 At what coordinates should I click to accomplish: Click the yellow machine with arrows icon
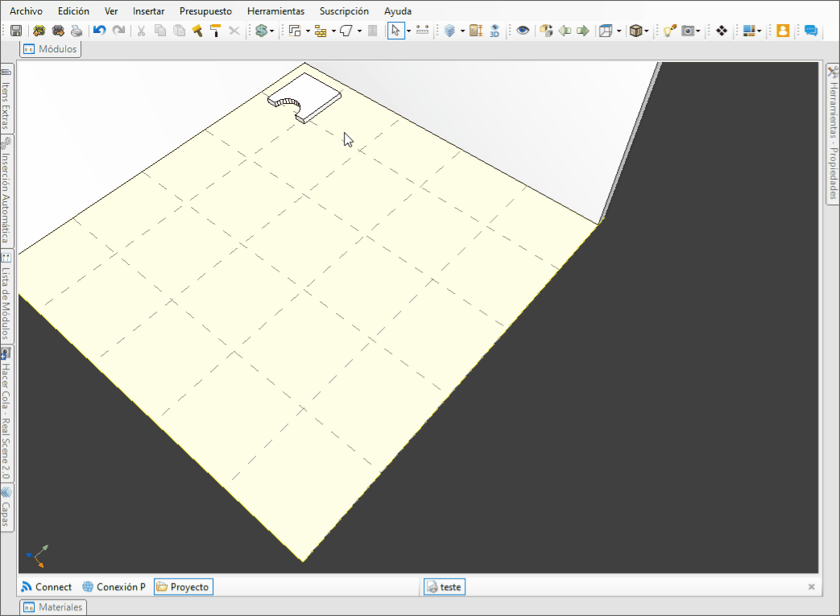point(39,31)
